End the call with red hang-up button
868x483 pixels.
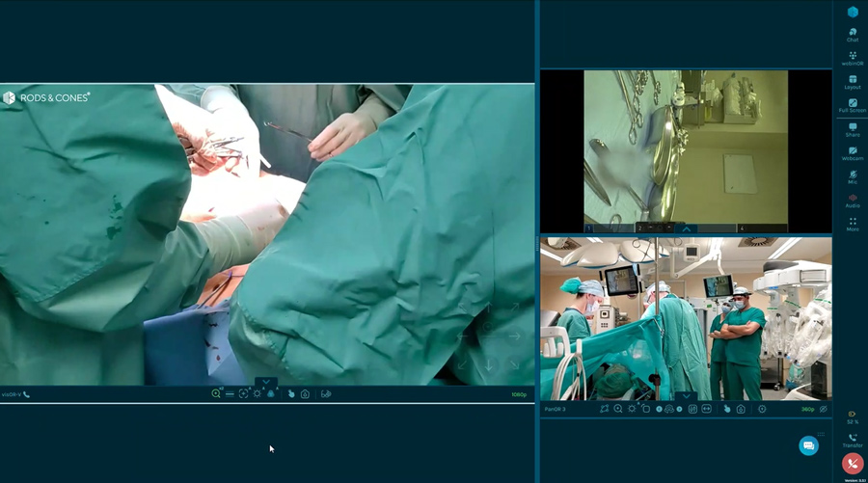point(853,463)
